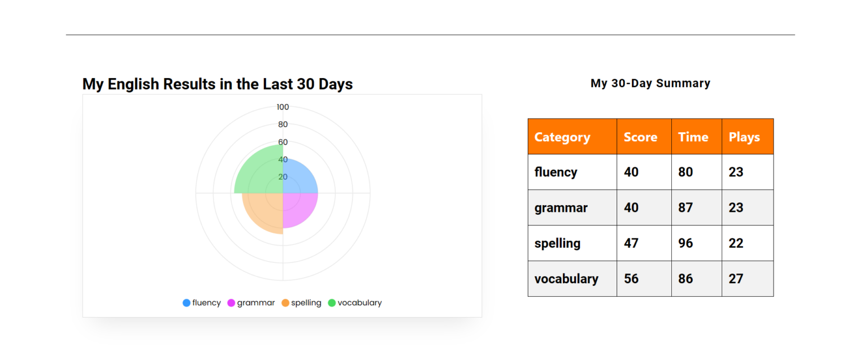The height and width of the screenshot is (347, 868).
Task: Click the blue fluency legend dot
Action: click(x=186, y=303)
